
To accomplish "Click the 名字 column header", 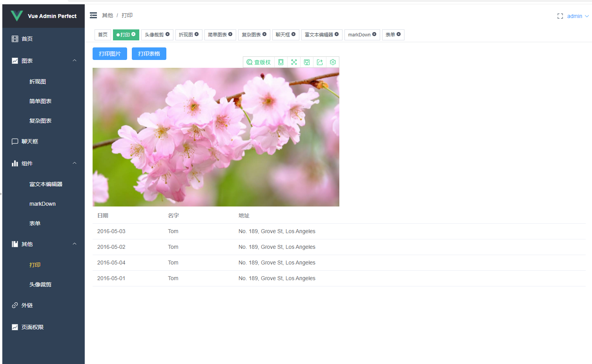I will (x=173, y=216).
